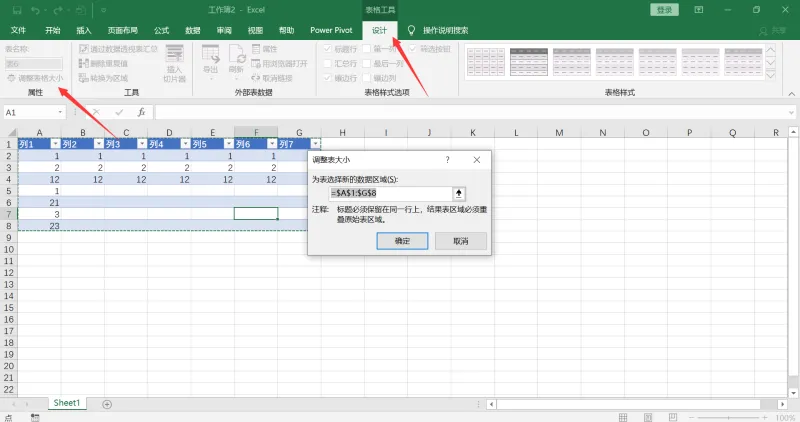This screenshot has width=800, height=422.
Task: Click the Redo arrow icon
Action: pos(58,10)
